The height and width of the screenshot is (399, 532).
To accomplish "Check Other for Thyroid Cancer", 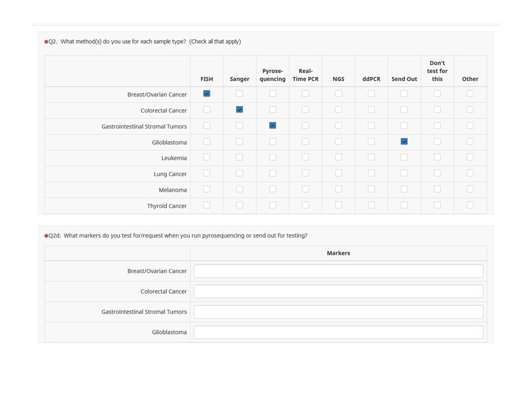I will (470, 205).
